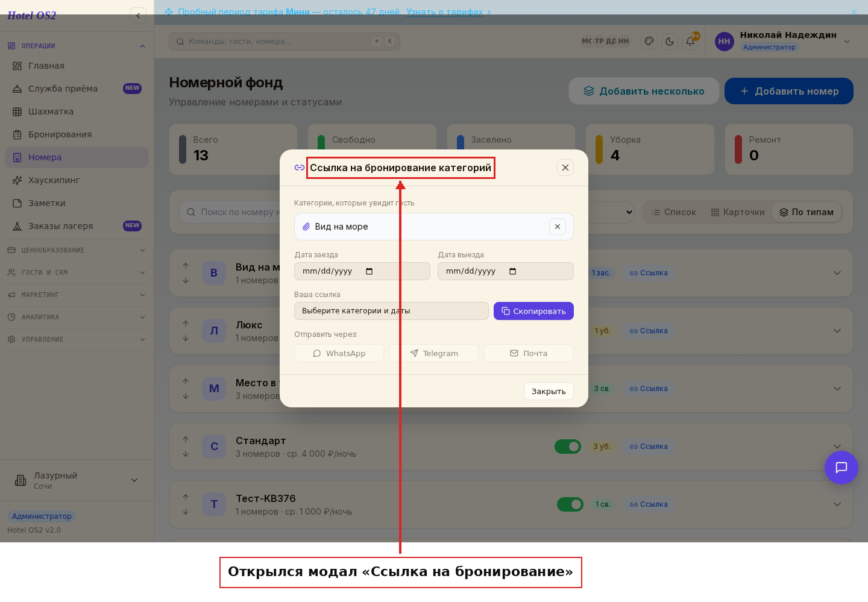Image resolution: width=868 pixels, height=602 pixels.
Task: Open the theme palette icon in header
Action: (x=649, y=41)
